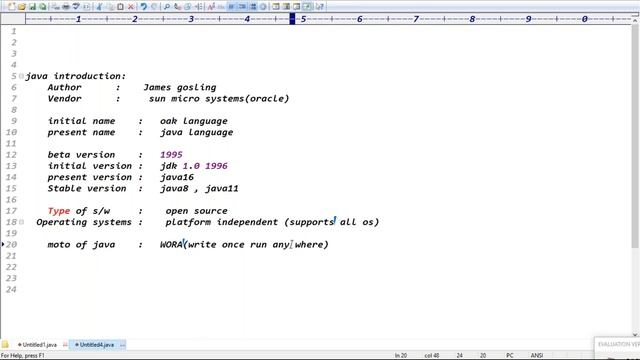The width and height of the screenshot is (640, 360).
Task: Click the Save All toolbar icon
Action: click(42, 7)
